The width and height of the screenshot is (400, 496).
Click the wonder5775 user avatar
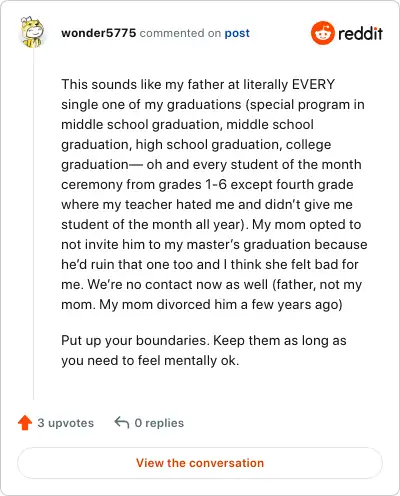(x=32, y=32)
